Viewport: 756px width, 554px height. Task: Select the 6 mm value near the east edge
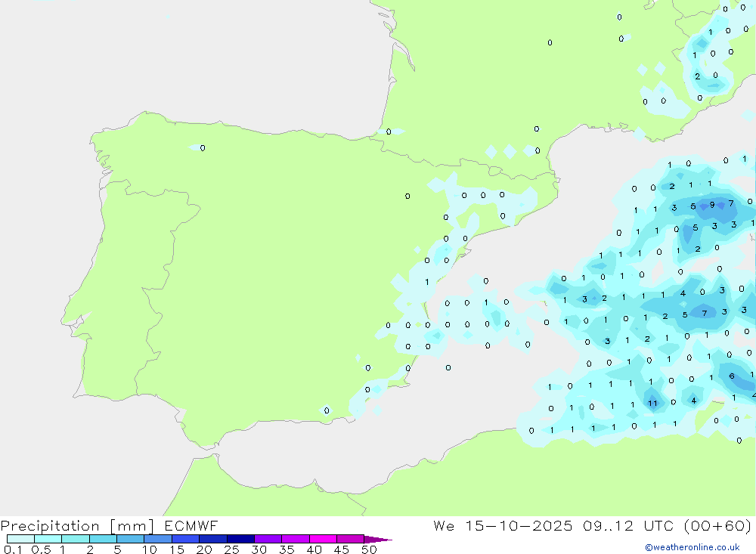(x=731, y=376)
